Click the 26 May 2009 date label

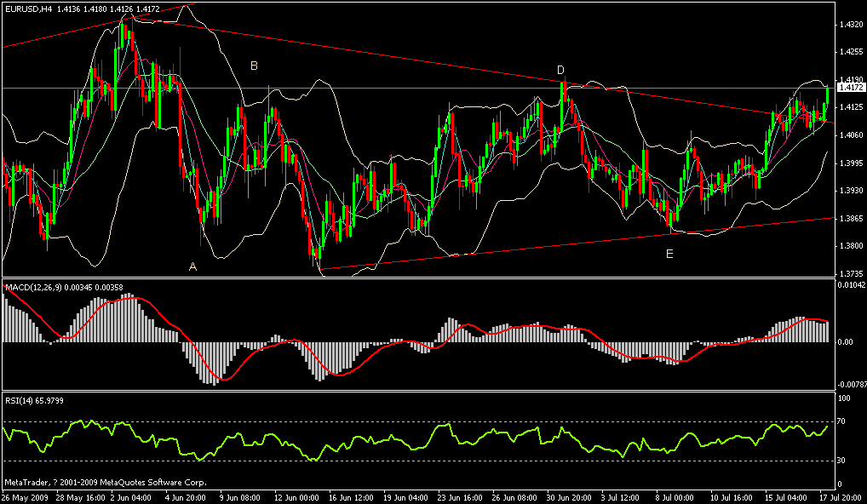(x=26, y=498)
